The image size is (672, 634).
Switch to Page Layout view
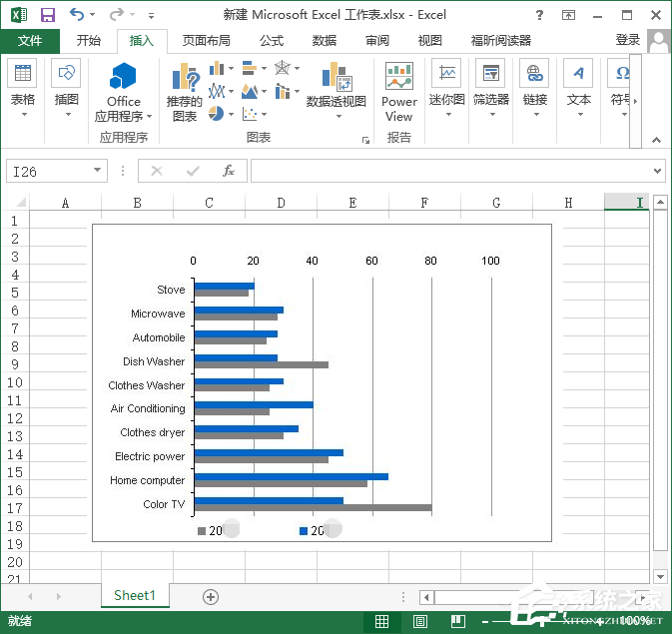coord(420,621)
